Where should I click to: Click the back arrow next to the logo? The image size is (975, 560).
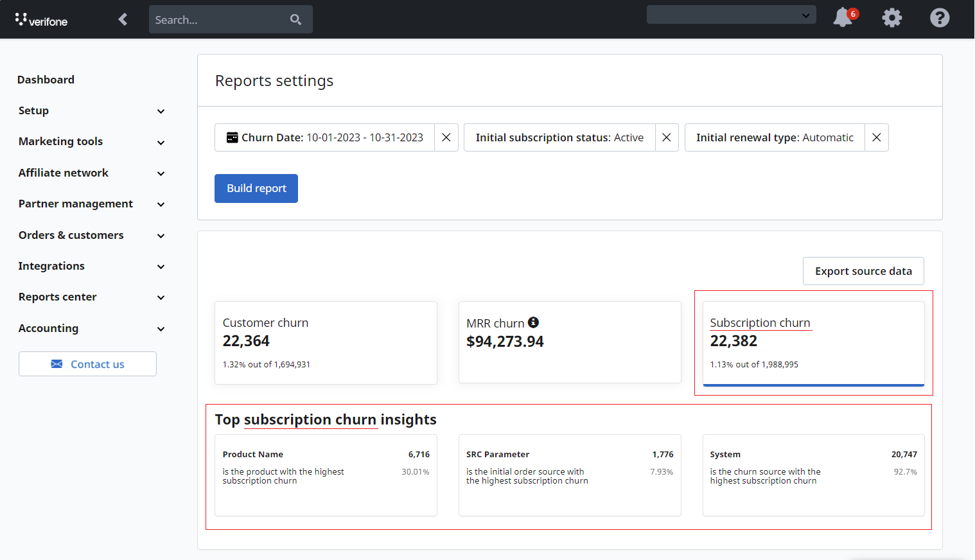tap(122, 19)
